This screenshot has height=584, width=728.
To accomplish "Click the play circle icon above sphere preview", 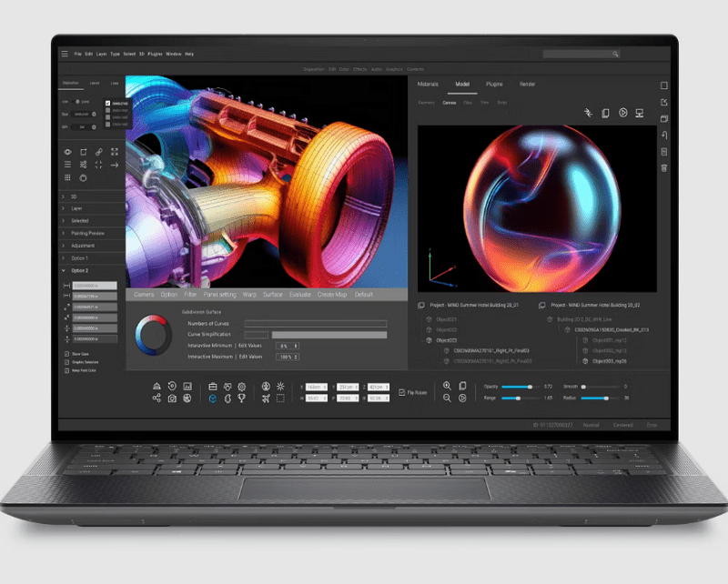I will pos(623,113).
